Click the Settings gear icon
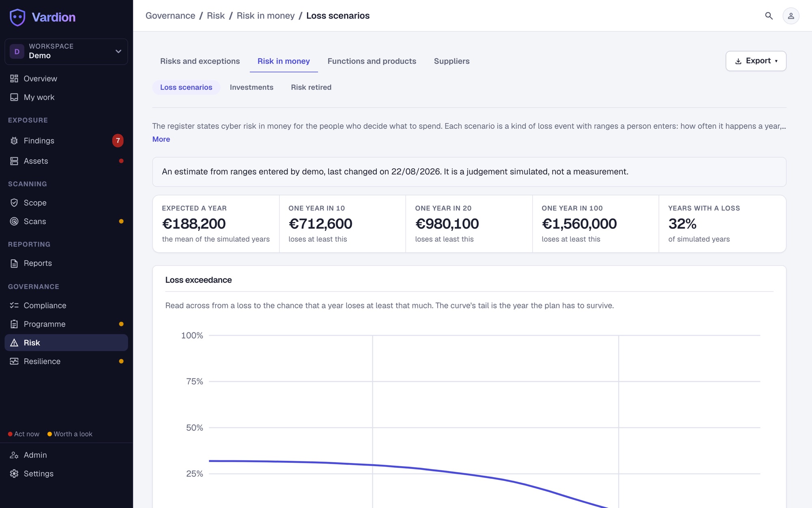 14,474
